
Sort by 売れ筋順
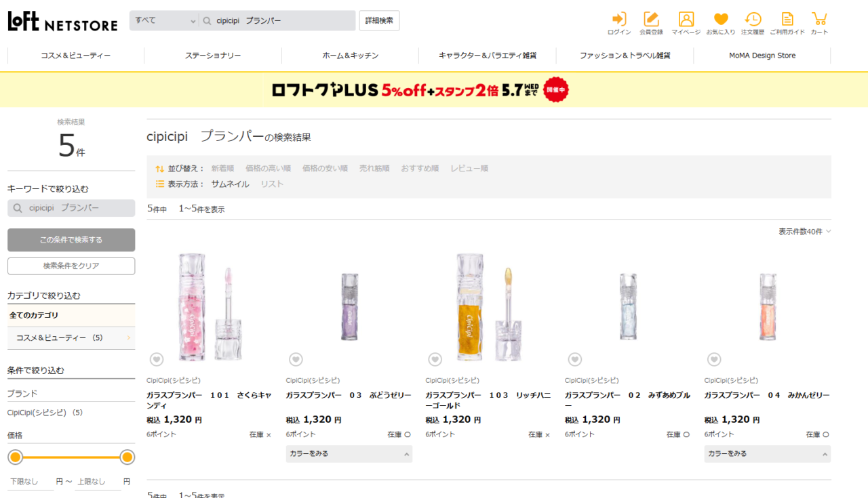[x=374, y=168]
